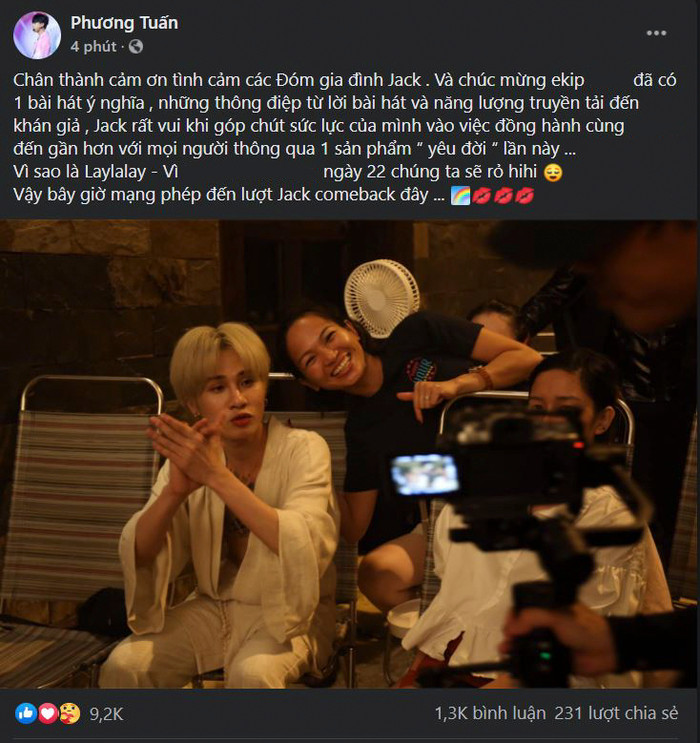Click the last kiss mark emoji
This screenshot has width=700, height=743.
524,194
